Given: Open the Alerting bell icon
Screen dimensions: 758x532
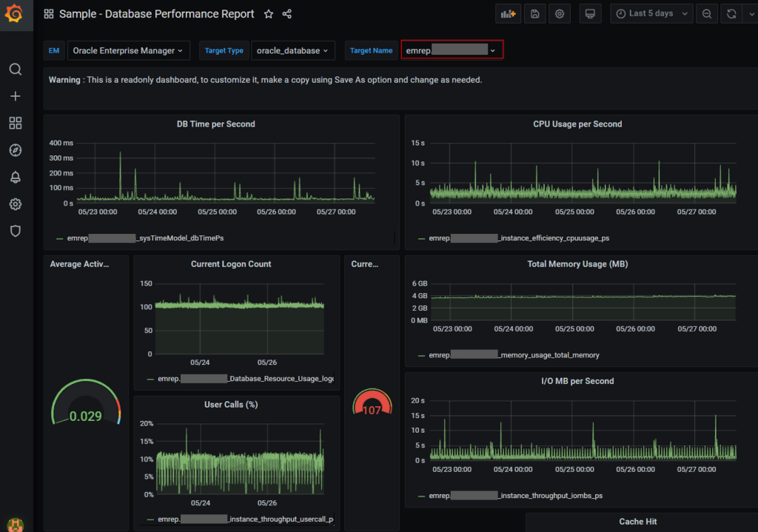Looking at the screenshot, I should (15, 177).
